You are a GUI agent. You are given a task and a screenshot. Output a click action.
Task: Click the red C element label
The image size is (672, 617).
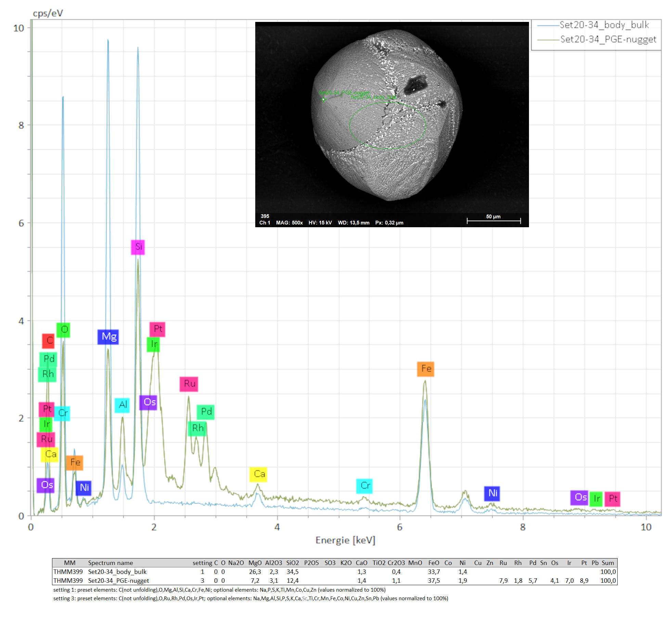click(x=49, y=341)
